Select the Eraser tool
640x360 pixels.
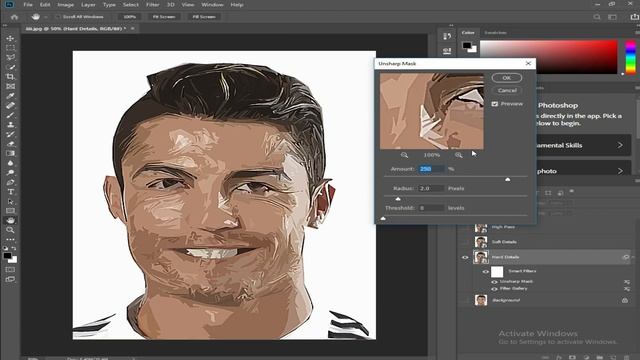(x=10, y=144)
